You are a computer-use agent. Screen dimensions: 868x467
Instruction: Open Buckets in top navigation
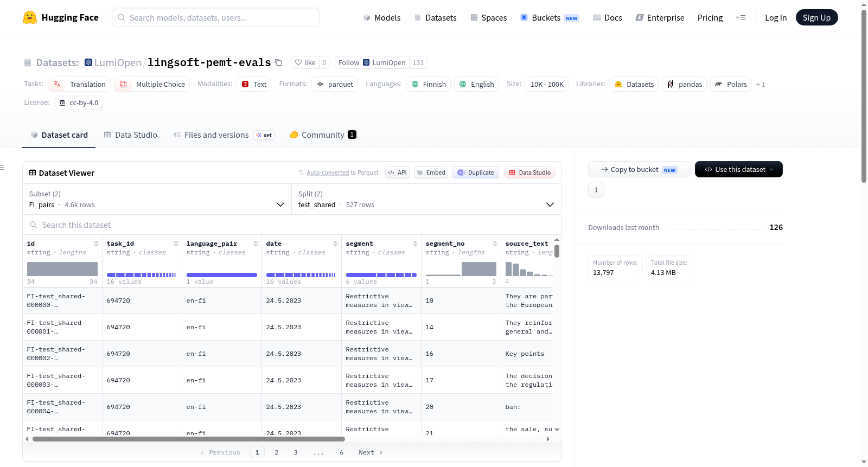tap(550, 17)
